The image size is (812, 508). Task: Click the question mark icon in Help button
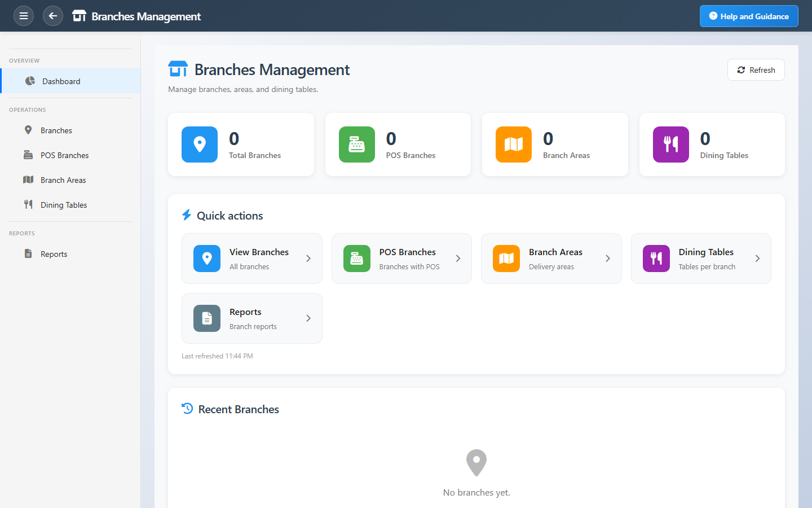click(713, 16)
